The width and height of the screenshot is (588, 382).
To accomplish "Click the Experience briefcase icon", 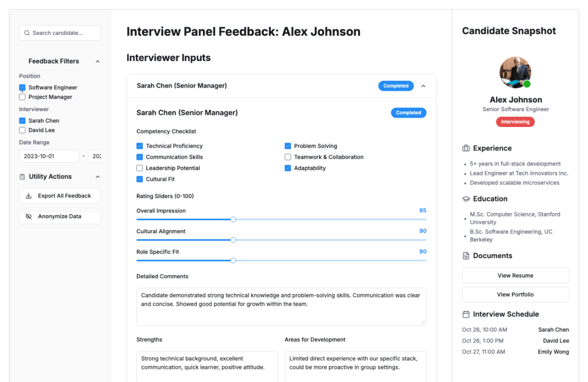I will tap(466, 148).
